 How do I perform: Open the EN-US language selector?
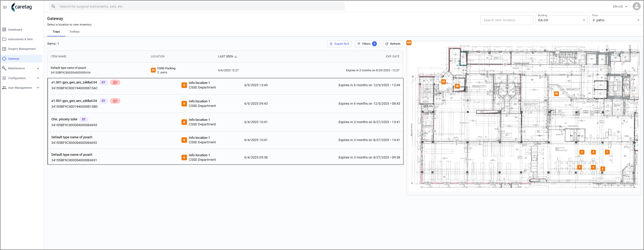pos(620,7)
